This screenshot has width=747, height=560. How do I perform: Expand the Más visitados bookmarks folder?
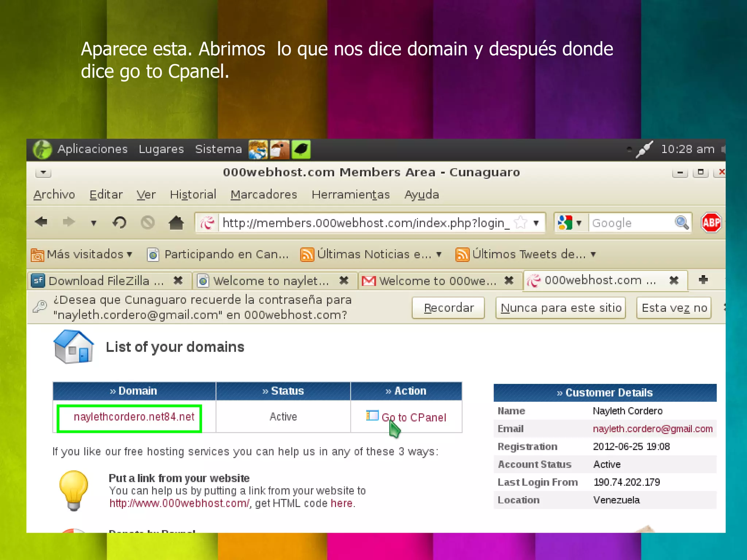(82, 254)
